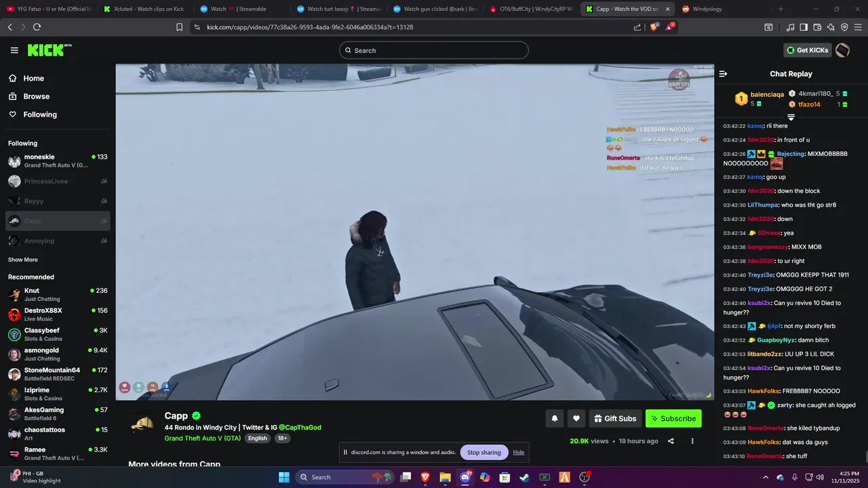Screen dimensions: 868x488
Task: Open Steam from the taskbar
Action: coord(524,477)
